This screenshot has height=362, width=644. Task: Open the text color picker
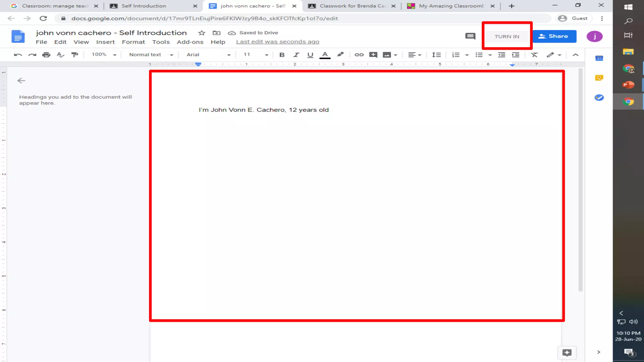[x=325, y=55]
